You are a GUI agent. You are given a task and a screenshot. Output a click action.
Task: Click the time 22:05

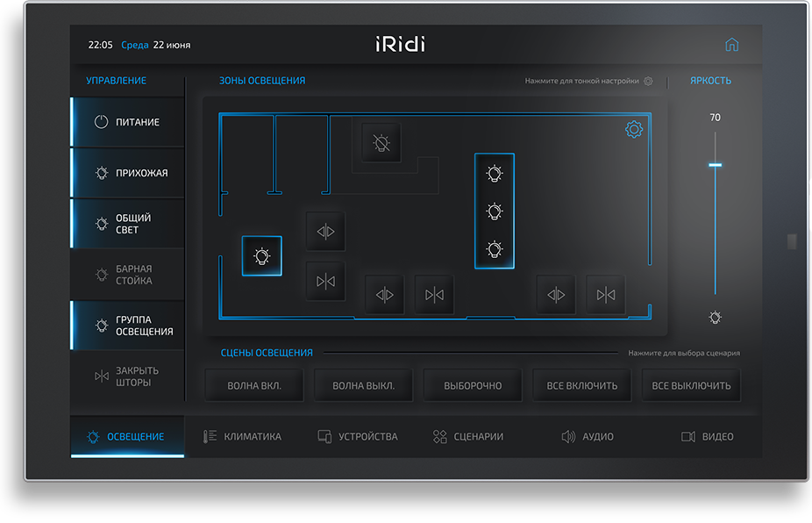[100, 45]
